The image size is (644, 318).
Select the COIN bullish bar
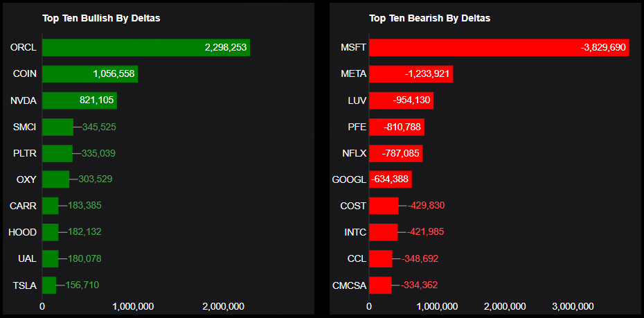click(x=89, y=74)
